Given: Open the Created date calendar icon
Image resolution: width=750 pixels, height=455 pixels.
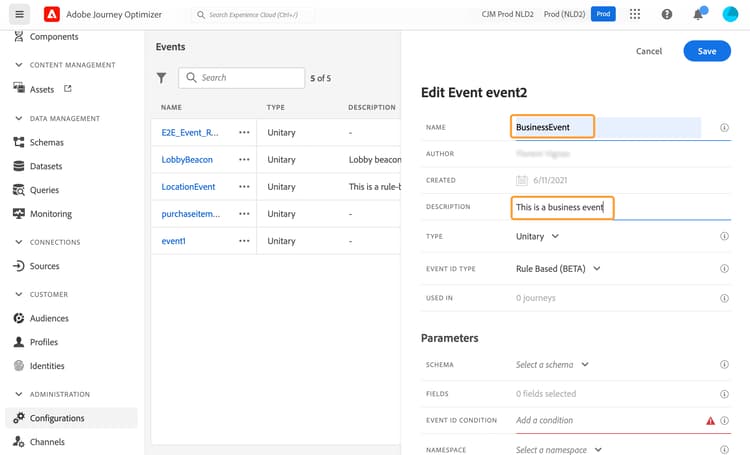Looking at the screenshot, I should tap(522, 181).
